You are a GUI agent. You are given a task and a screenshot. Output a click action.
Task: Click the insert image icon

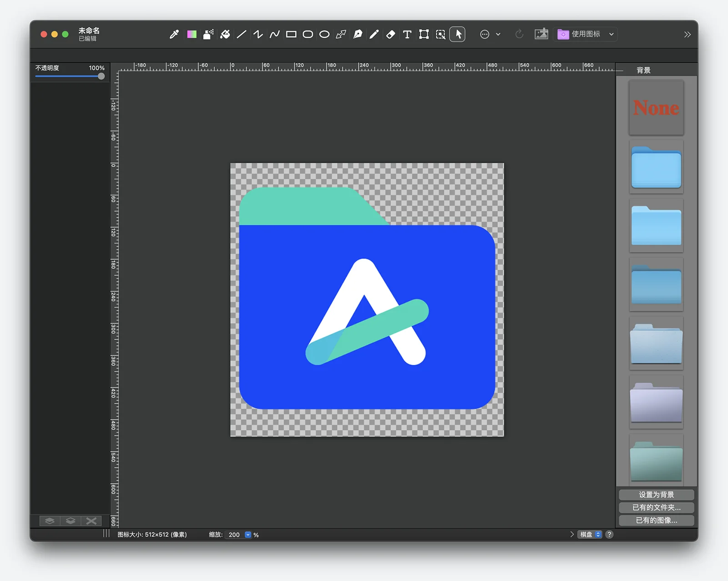[541, 34]
